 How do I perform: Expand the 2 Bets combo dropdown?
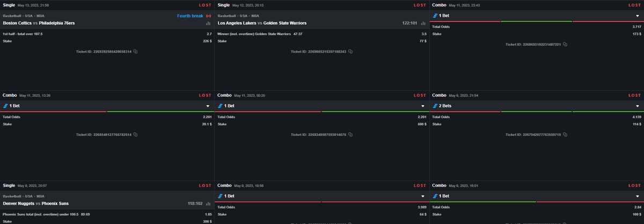pyautogui.click(x=638, y=106)
